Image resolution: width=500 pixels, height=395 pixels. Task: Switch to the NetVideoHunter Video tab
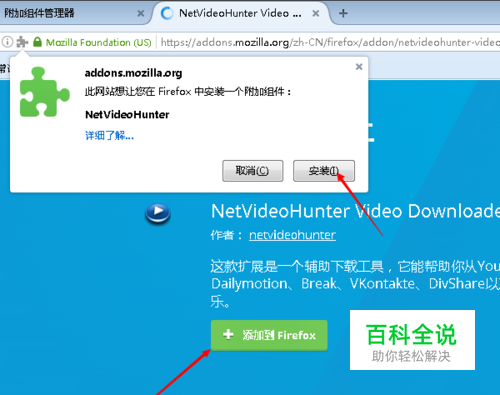[240, 13]
